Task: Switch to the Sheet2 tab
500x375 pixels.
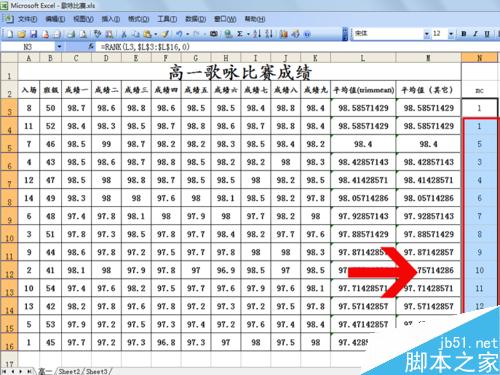Action: [69, 371]
